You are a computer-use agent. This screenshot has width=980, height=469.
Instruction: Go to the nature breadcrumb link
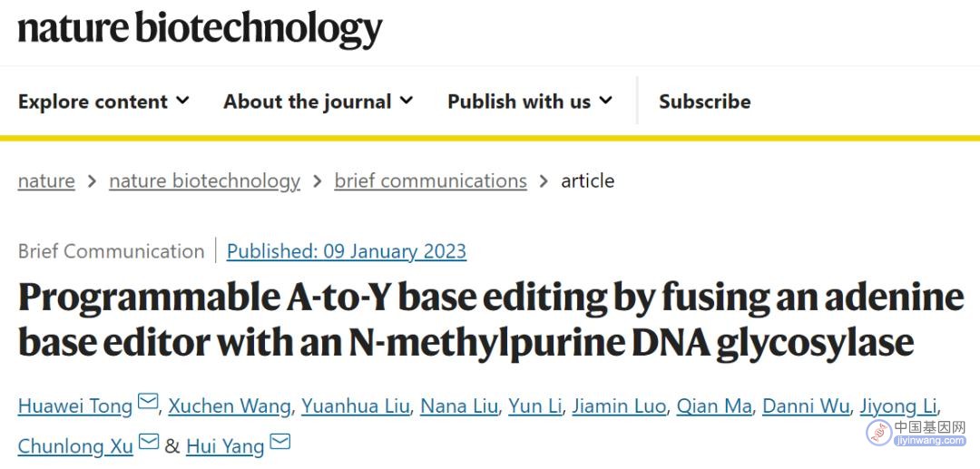pyautogui.click(x=46, y=181)
